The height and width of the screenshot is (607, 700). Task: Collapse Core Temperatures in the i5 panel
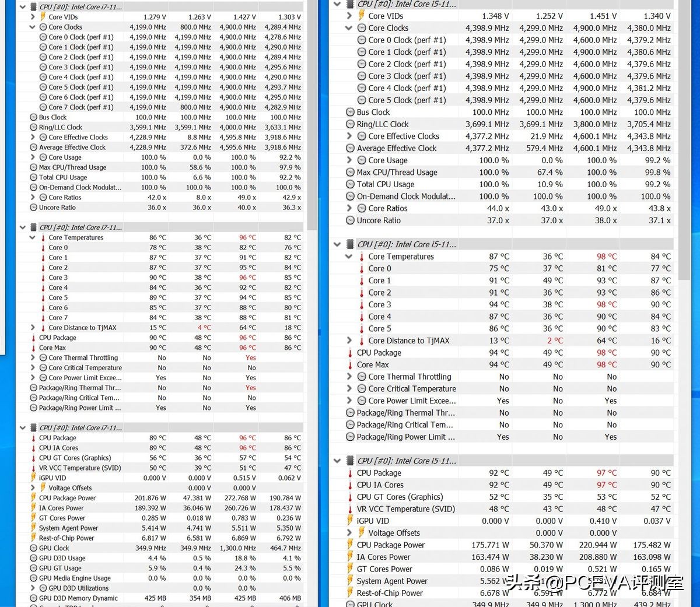(349, 257)
